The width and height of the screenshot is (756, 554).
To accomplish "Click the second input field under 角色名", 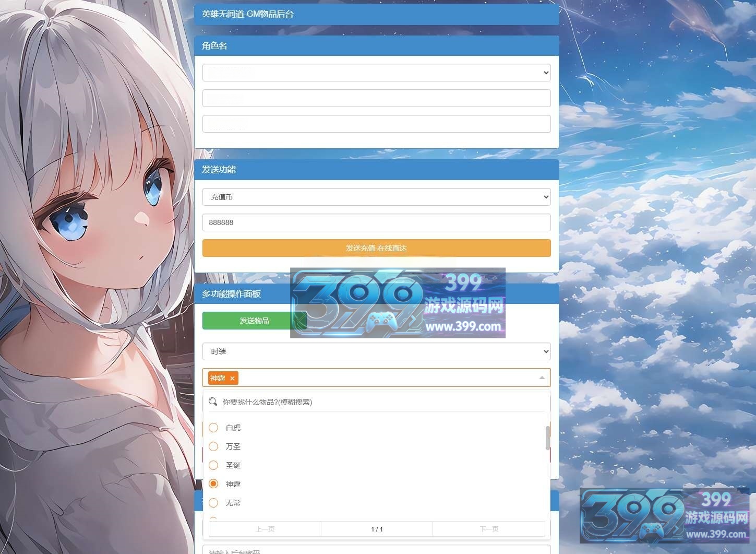I will pos(376,98).
